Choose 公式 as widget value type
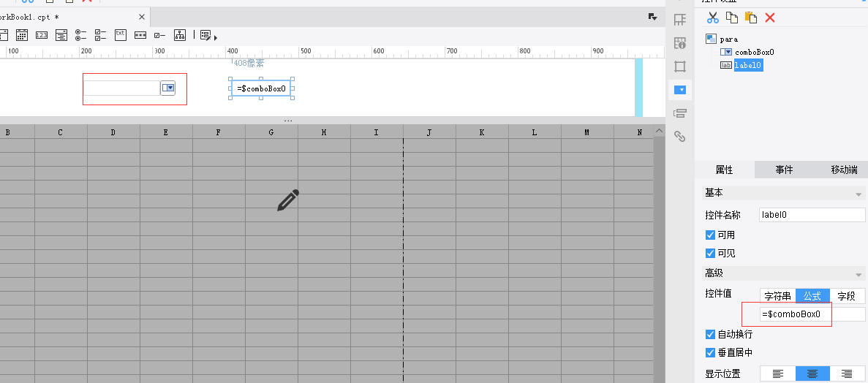The image size is (868, 383). pyautogui.click(x=812, y=296)
